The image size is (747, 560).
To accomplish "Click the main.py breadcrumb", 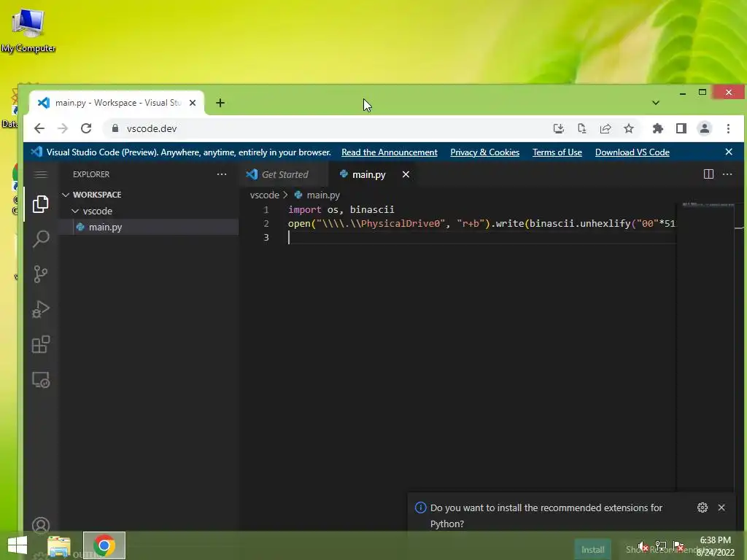I will [323, 195].
